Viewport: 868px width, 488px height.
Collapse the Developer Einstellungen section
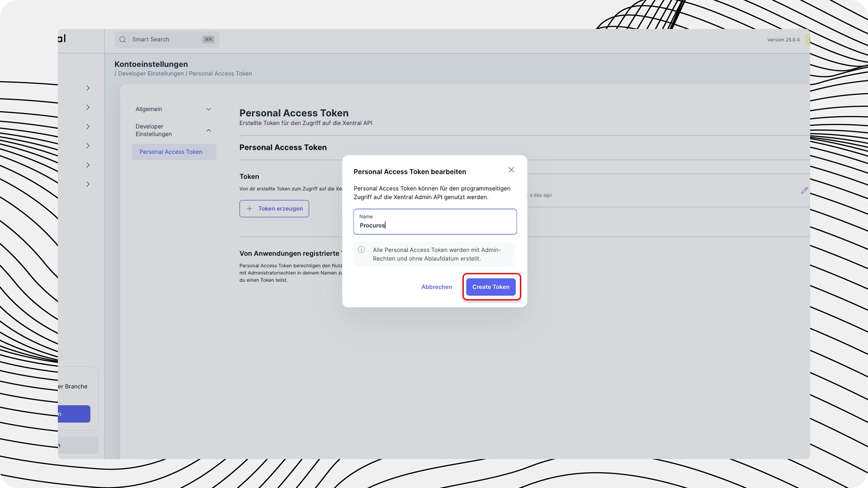(174, 130)
